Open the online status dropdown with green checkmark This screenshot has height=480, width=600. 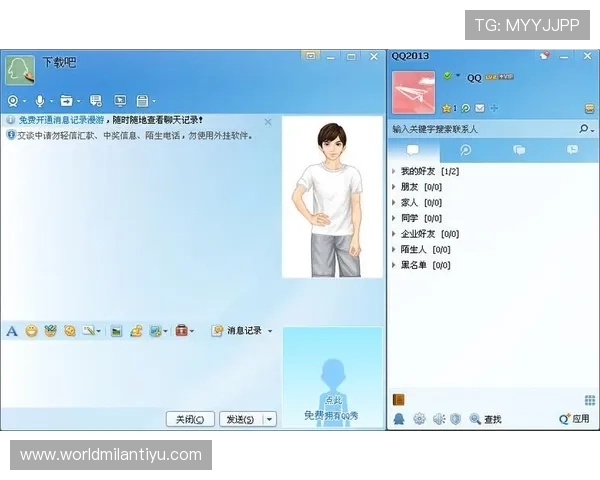click(450, 76)
